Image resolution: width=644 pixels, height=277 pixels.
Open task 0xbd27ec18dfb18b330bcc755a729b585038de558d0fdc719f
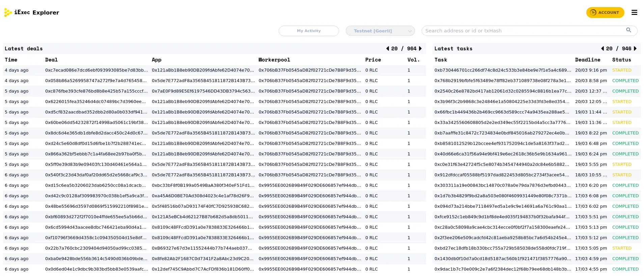(x=503, y=248)
